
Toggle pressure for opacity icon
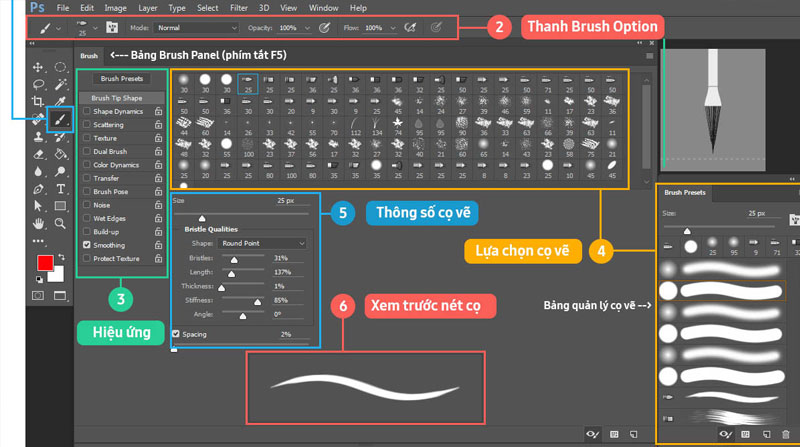coord(324,28)
